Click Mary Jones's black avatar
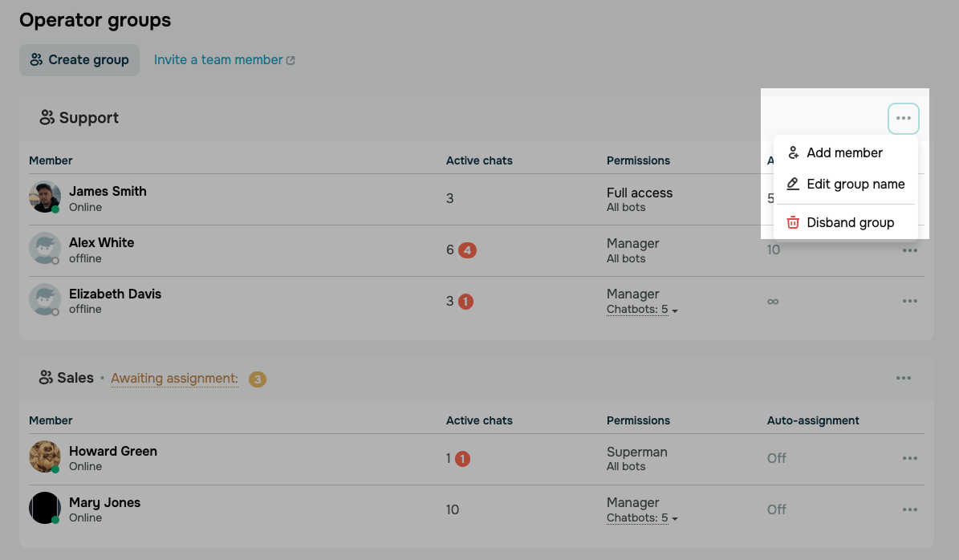959x560 pixels. tap(45, 508)
